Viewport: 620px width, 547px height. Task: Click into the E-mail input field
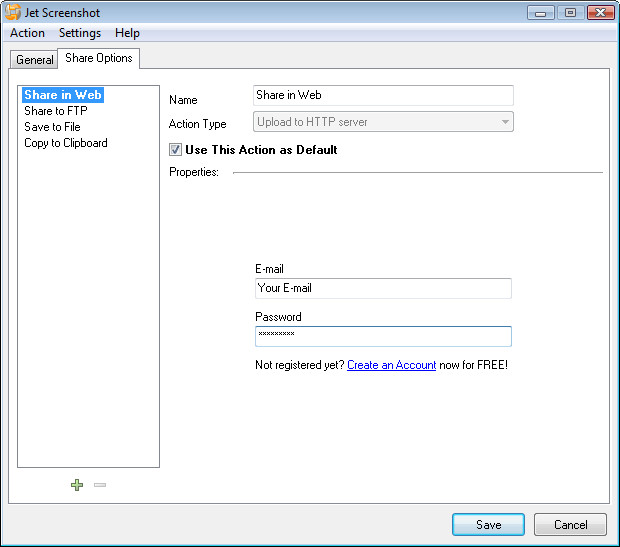click(x=383, y=288)
